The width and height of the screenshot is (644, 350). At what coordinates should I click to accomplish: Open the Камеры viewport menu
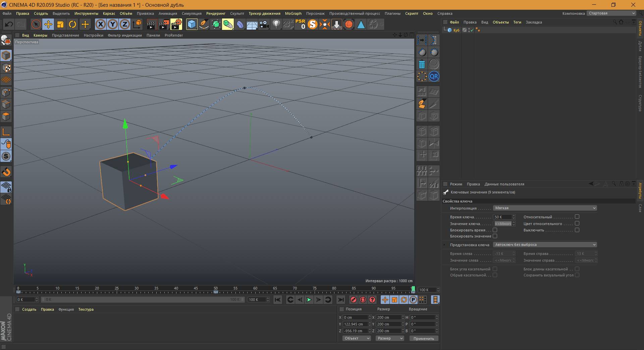click(x=40, y=35)
